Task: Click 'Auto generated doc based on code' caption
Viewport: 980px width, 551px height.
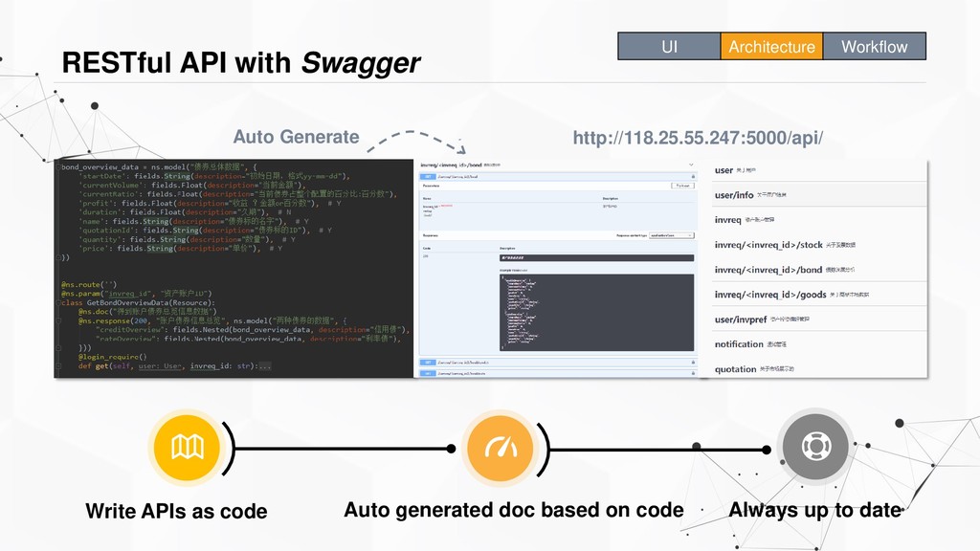Action: 514,510
